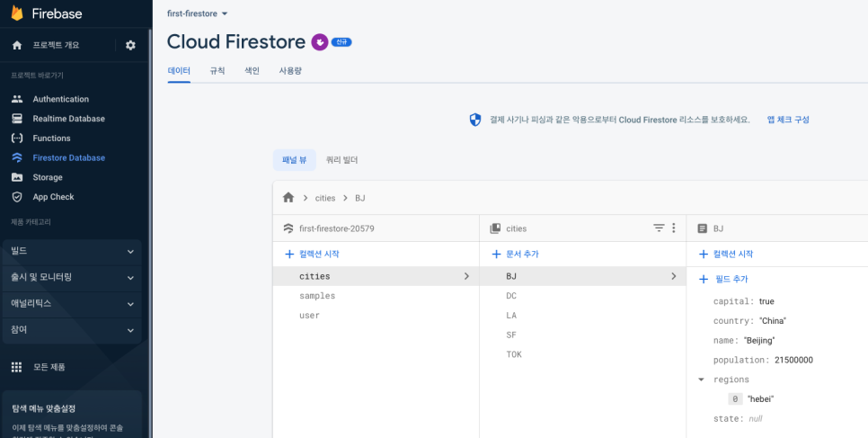This screenshot has height=438, width=868.
Task: Click the Authentication people icon
Action: tap(17, 99)
